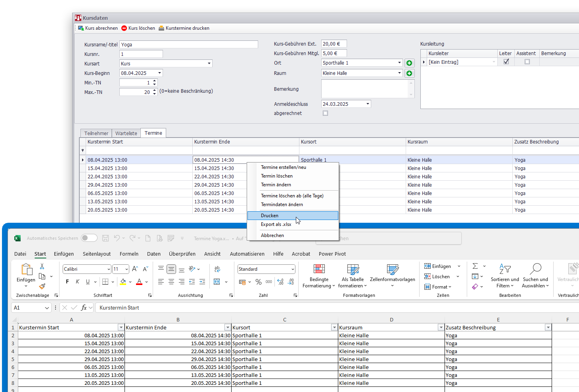The width and height of the screenshot is (579, 392).
Task: Click the yellow fill color button
Action: click(x=123, y=282)
